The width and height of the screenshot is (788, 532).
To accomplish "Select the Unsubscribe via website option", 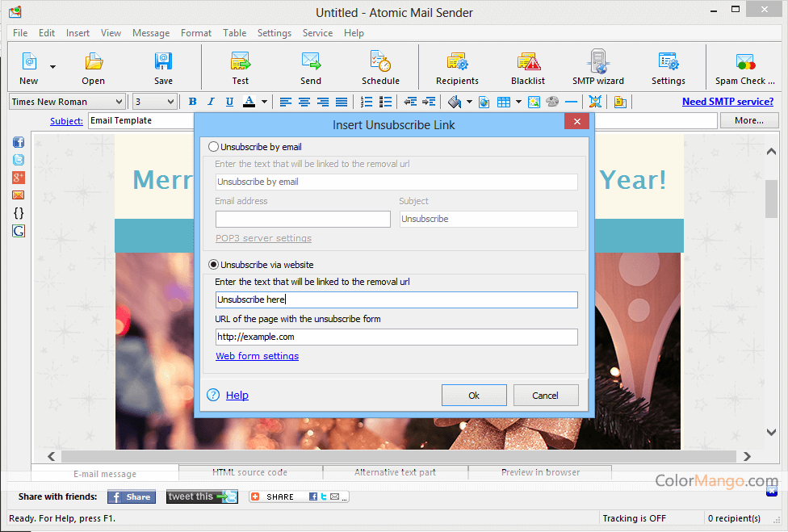I will coord(214,264).
